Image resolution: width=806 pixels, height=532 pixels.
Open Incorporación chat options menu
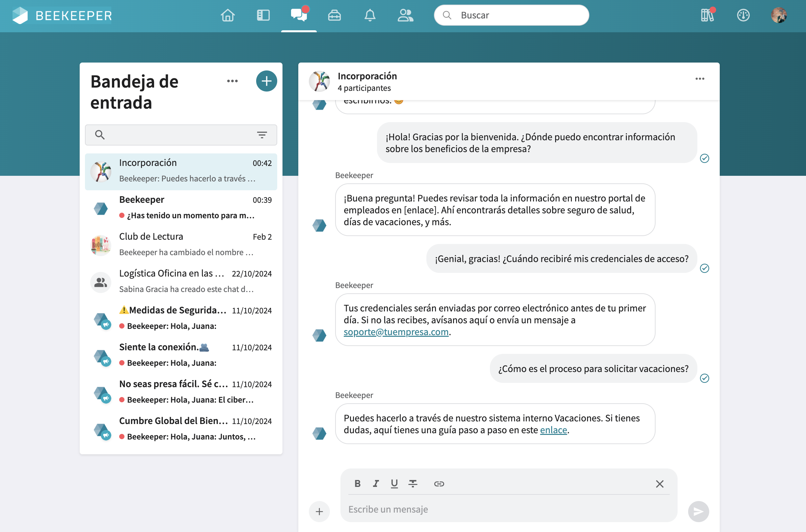[x=700, y=79]
